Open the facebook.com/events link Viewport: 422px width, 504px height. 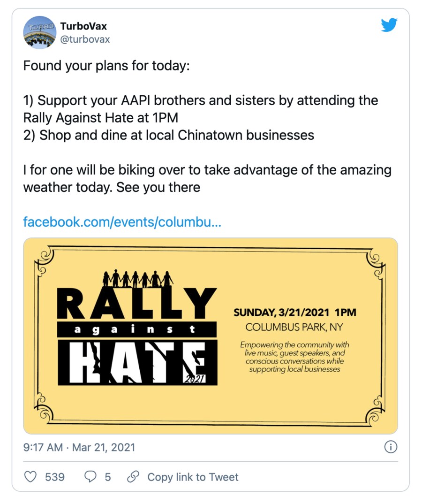click(x=122, y=221)
